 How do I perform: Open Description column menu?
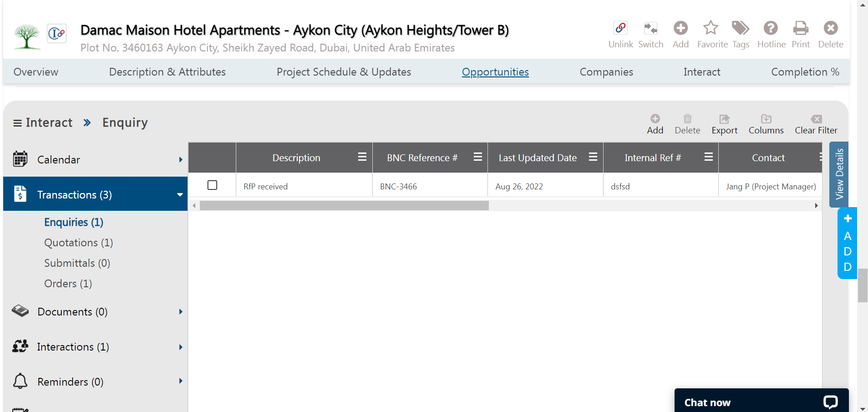pos(362,157)
